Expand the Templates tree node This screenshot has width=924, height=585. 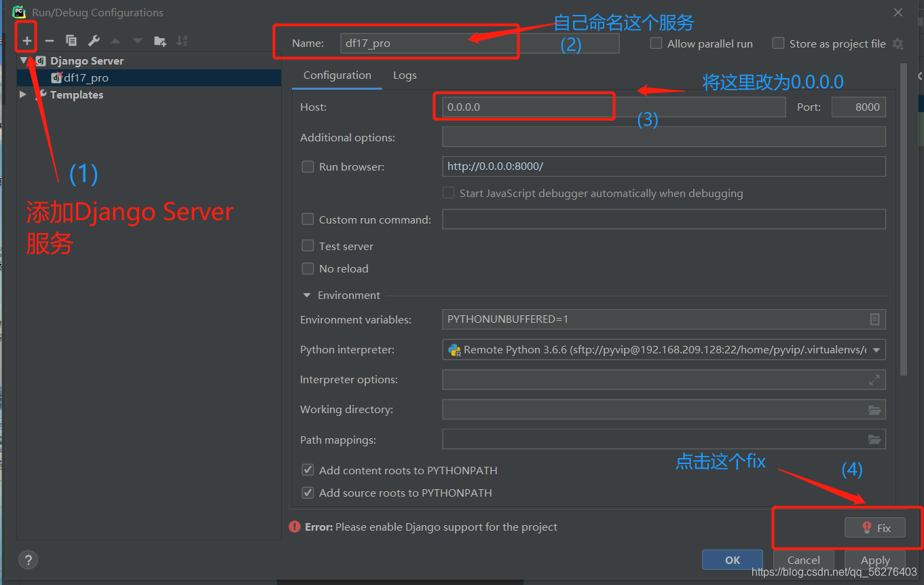tap(24, 94)
